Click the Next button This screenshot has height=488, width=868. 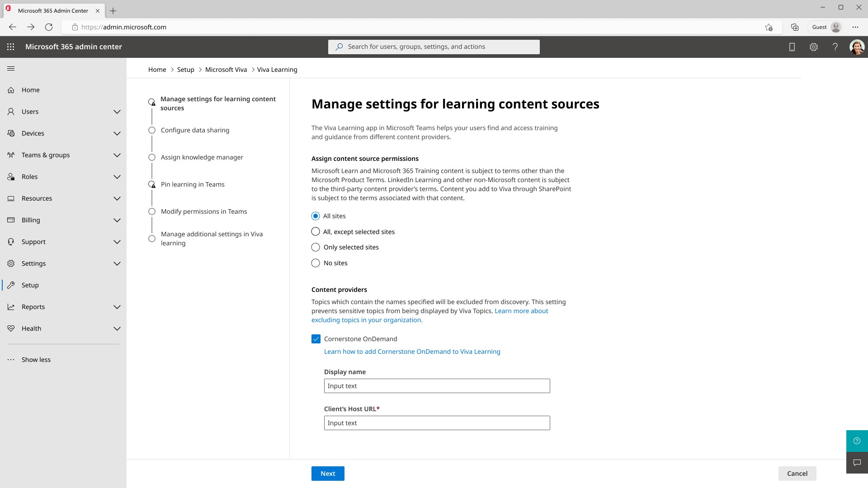(x=328, y=473)
